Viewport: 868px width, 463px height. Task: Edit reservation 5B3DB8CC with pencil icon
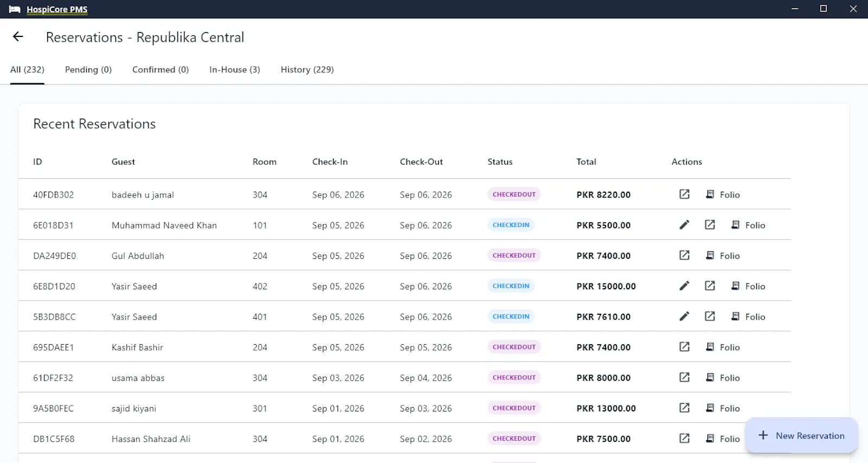(x=685, y=316)
